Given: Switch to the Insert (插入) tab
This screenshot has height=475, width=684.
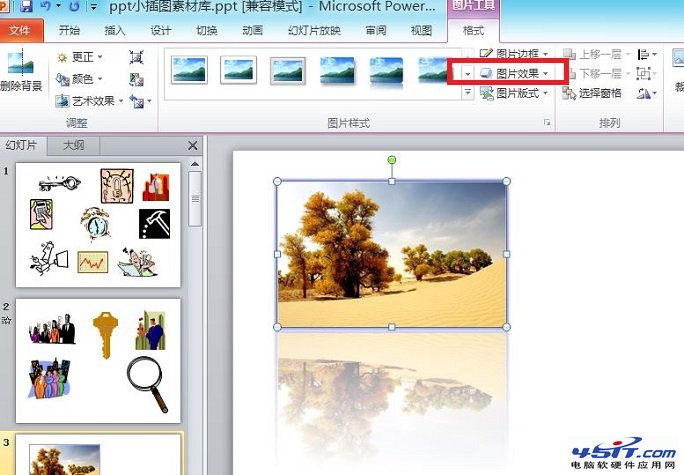Looking at the screenshot, I should point(115,31).
